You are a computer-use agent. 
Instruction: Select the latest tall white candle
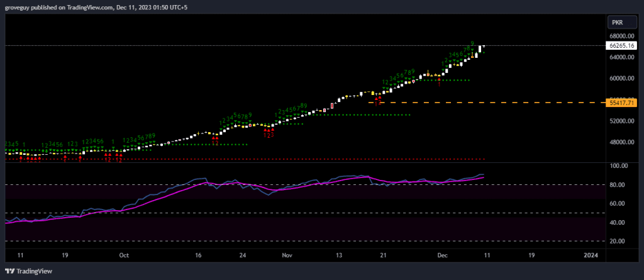[480, 48]
